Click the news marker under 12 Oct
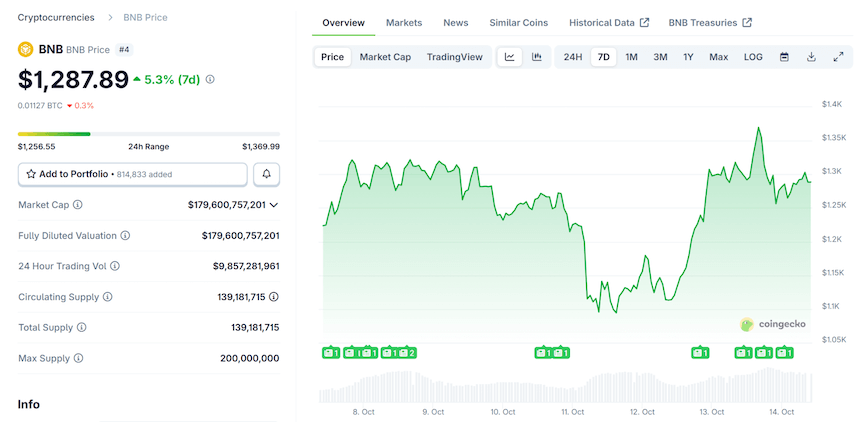 (x=700, y=352)
